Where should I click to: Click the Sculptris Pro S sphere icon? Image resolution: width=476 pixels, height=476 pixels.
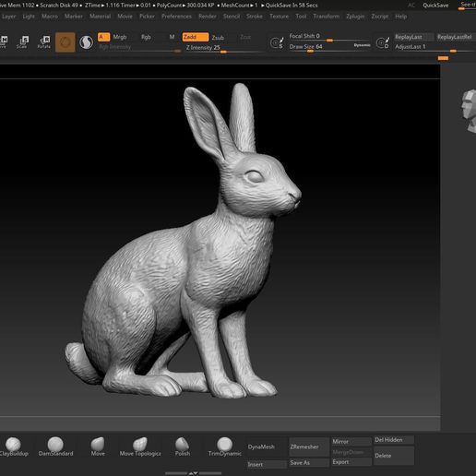point(86,42)
